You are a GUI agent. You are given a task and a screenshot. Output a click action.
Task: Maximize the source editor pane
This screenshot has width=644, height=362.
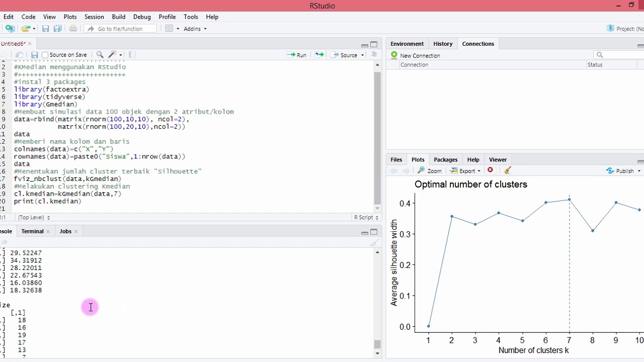tap(374, 44)
